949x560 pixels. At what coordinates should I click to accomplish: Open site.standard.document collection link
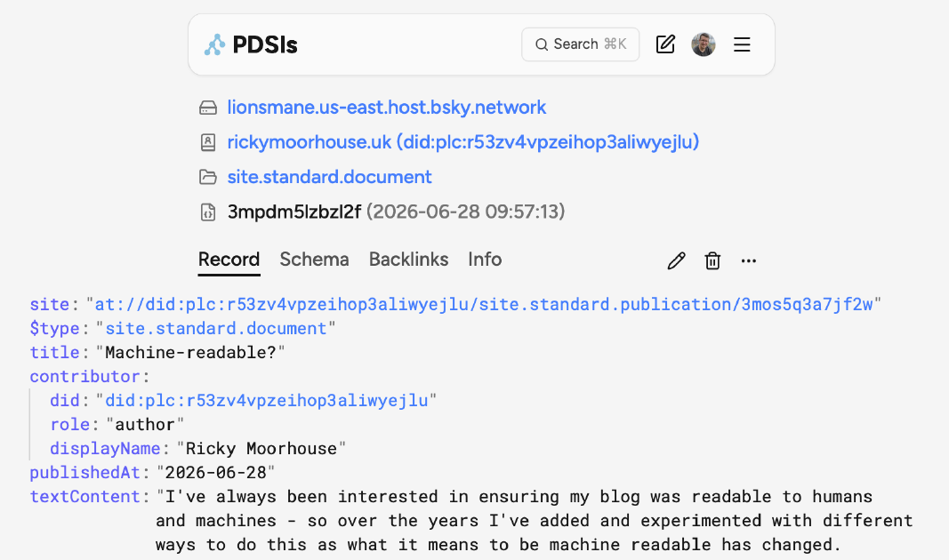tap(329, 177)
